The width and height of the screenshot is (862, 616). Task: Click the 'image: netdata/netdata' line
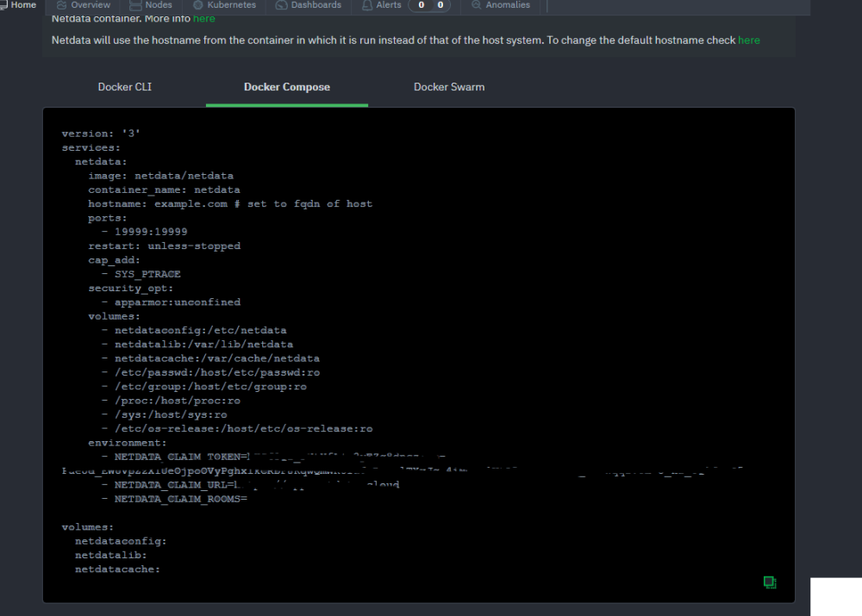tap(160, 176)
